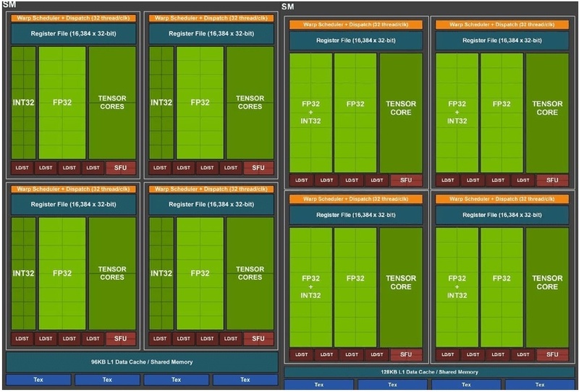Click FP32 + INT32 block in right SM's top-right partition
Screen dimensions: 579x392
(457, 113)
